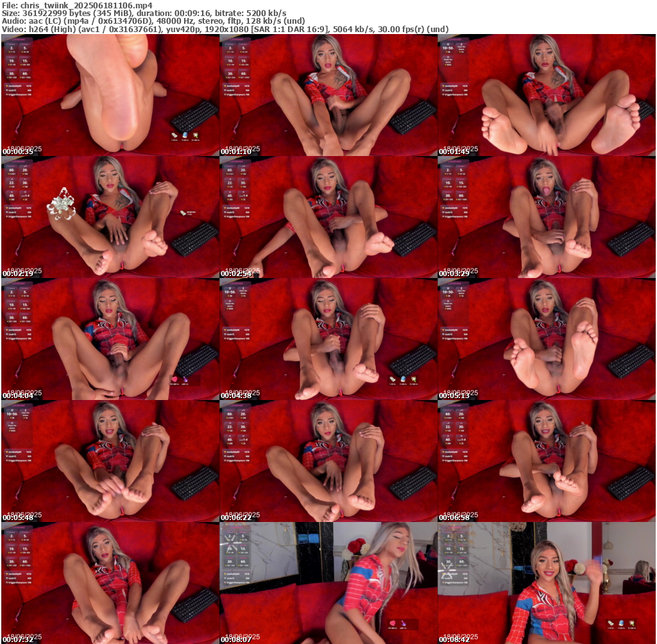Click the Size and duration header line
Viewport: 657px width, 644px height.
[144, 13]
